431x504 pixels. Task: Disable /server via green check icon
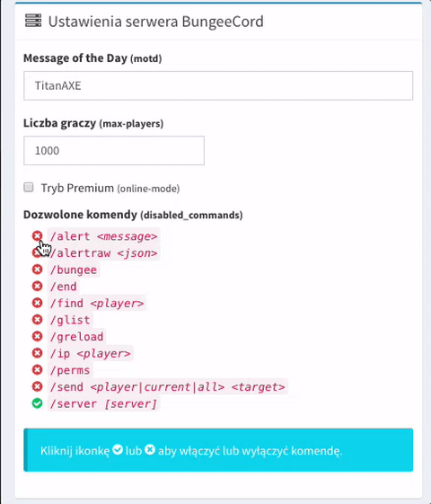[x=37, y=403]
